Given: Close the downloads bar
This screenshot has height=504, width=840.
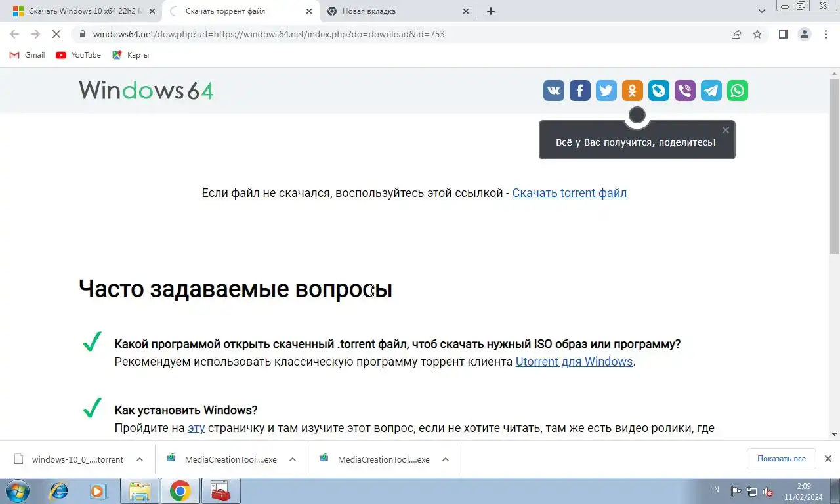Looking at the screenshot, I should pos(828,459).
